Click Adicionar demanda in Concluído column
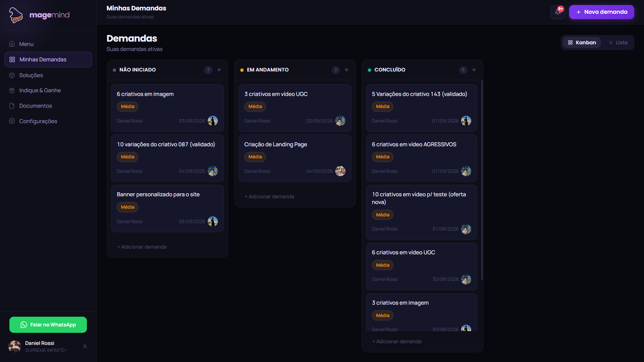The height and width of the screenshot is (362, 644). pos(397,342)
